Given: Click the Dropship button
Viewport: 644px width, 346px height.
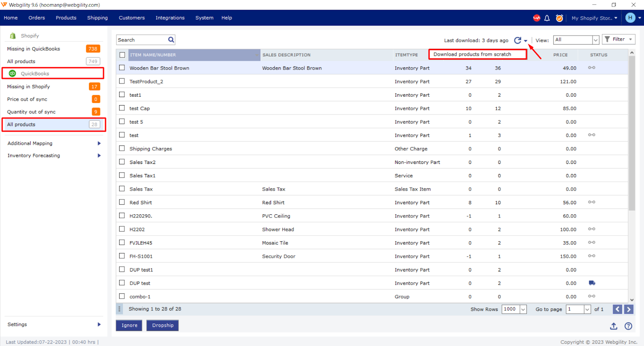Looking at the screenshot, I should (x=163, y=325).
